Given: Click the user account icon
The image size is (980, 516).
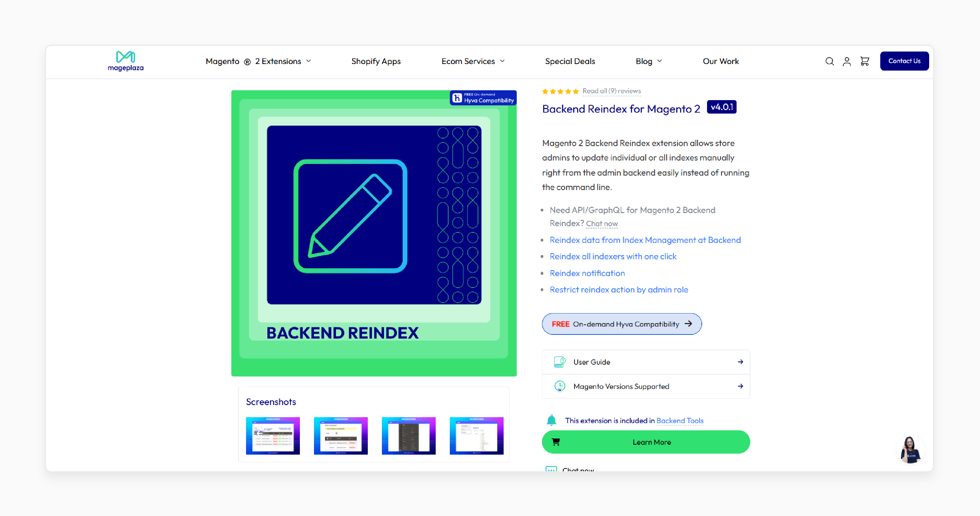Looking at the screenshot, I should pyautogui.click(x=848, y=62).
